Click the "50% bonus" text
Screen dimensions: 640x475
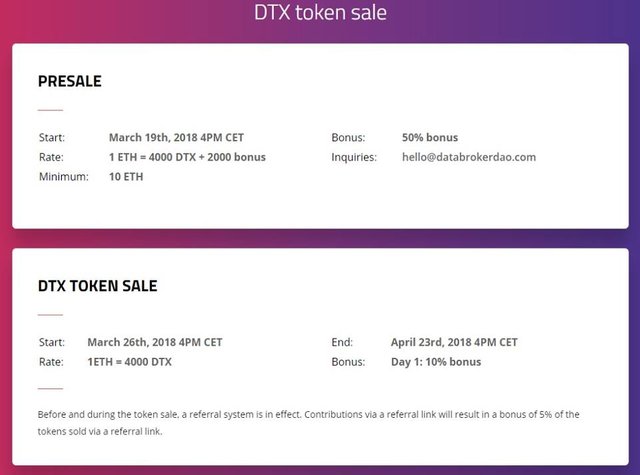click(430, 137)
